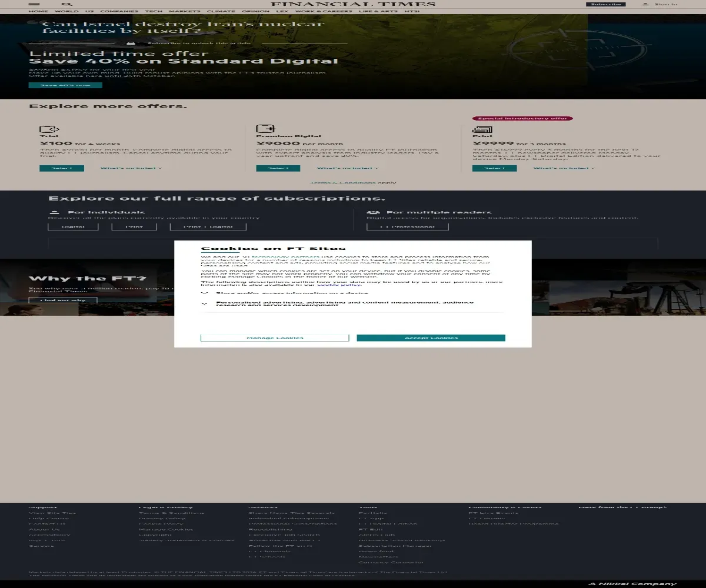Open View Site Tips footer link
The image size is (706, 588).
coord(53,513)
